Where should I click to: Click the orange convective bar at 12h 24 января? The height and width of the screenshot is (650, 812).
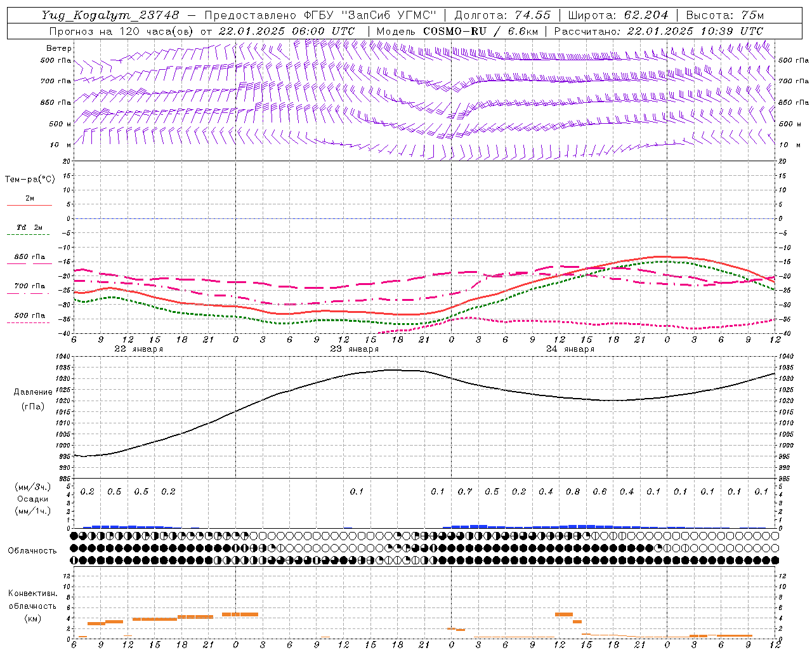pyautogui.click(x=563, y=614)
